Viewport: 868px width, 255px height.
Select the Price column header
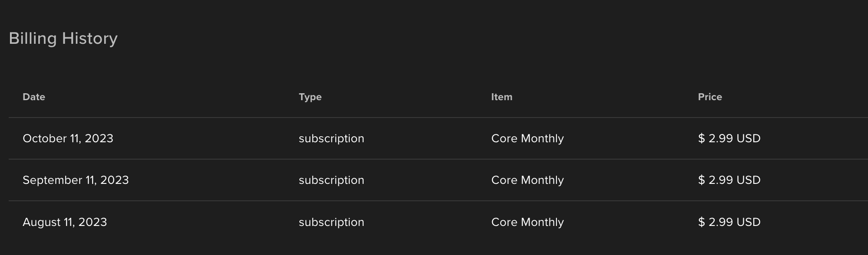pyautogui.click(x=710, y=97)
